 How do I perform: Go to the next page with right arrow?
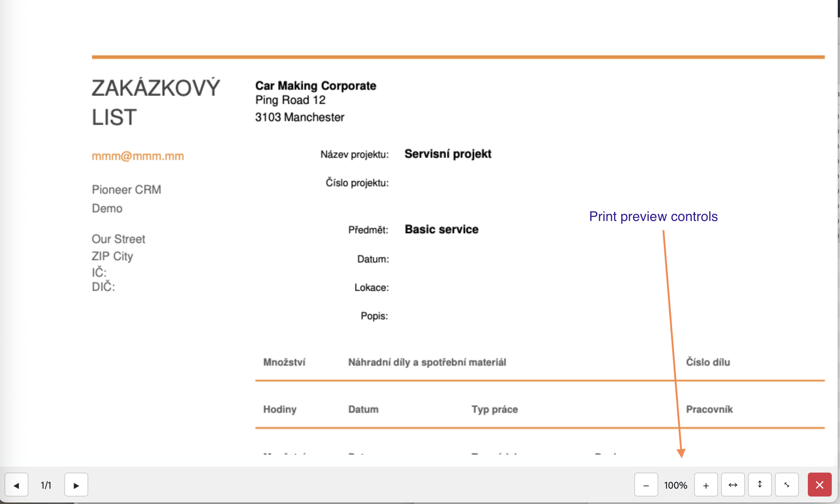76,485
